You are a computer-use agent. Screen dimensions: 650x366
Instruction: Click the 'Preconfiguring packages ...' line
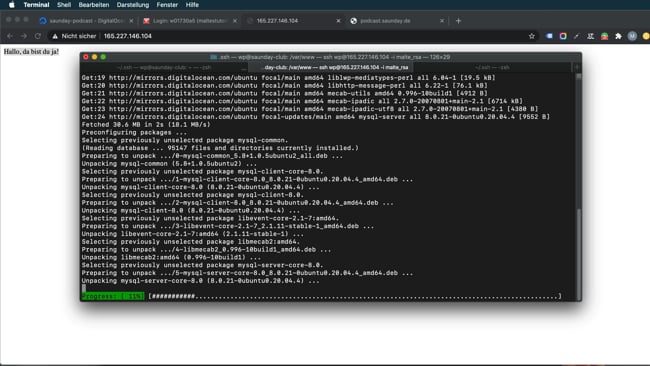pos(134,132)
